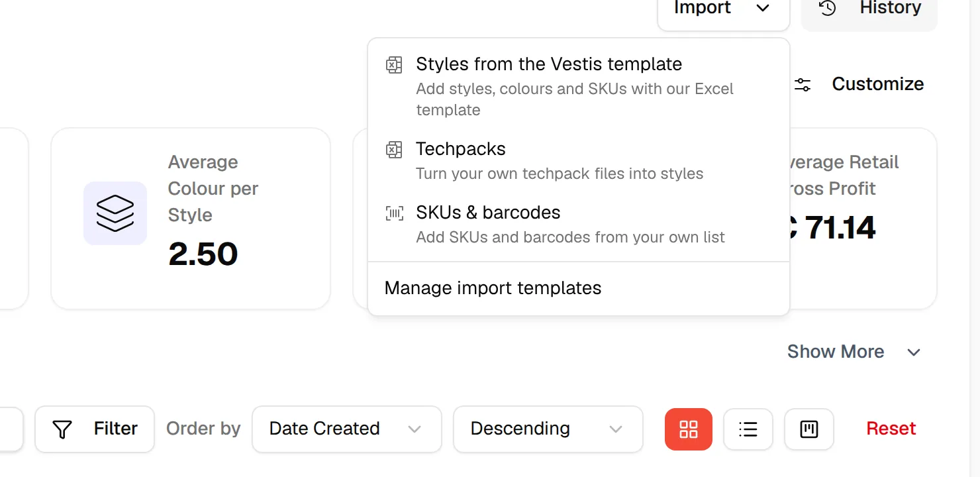Click 'Turn your own techpack files into styles'
The height and width of the screenshot is (477, 980).
click(x=560, y=174)
